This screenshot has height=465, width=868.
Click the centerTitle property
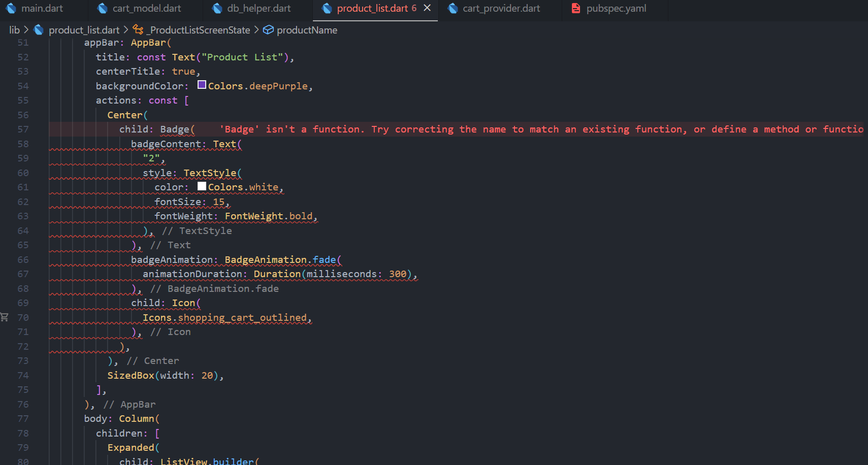[x=128, y=72]
